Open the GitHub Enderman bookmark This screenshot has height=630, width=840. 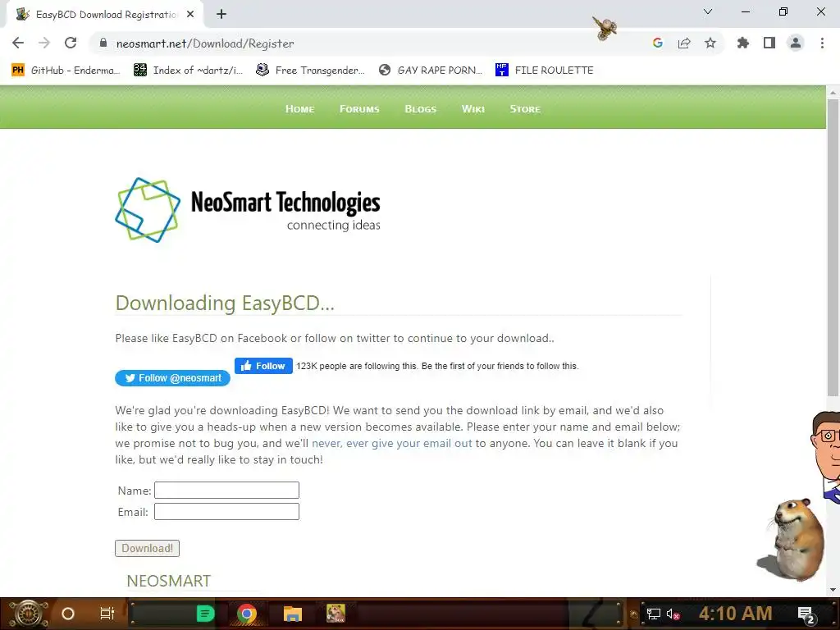pyautogui.click(x=66, y=71)
